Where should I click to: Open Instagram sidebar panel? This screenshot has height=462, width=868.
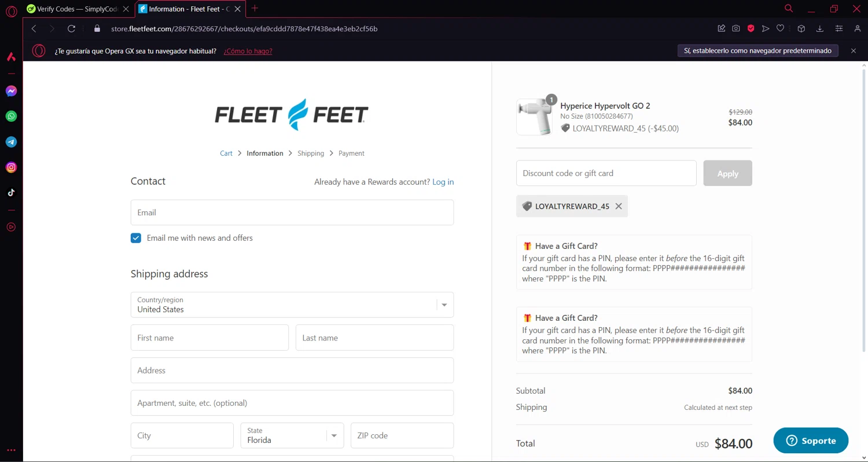11,167
